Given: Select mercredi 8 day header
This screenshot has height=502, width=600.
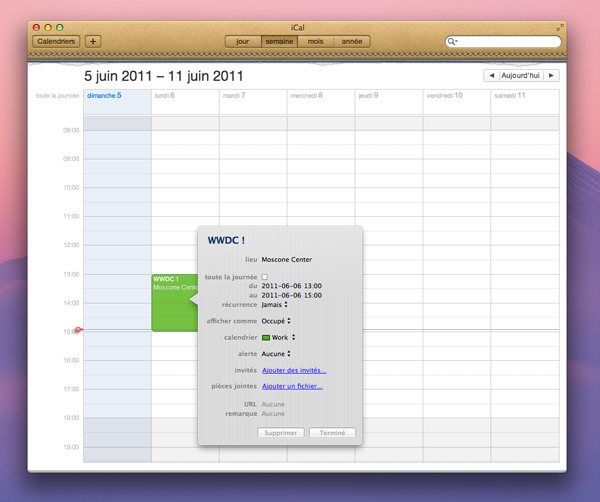Looking at the screenshot, I should [307, 95].
